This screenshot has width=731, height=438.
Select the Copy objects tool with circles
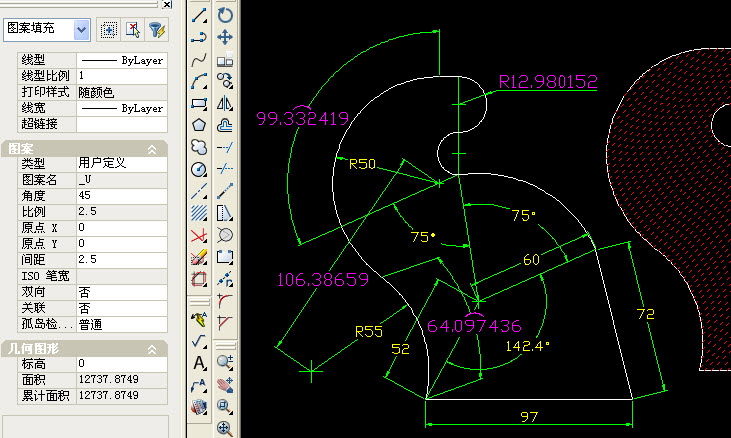tap(225, 81)
